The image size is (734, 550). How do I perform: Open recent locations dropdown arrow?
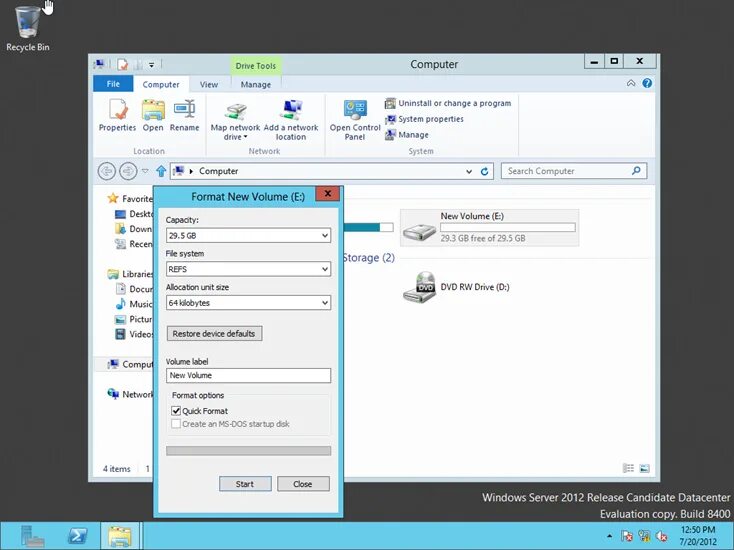point(145,171)
